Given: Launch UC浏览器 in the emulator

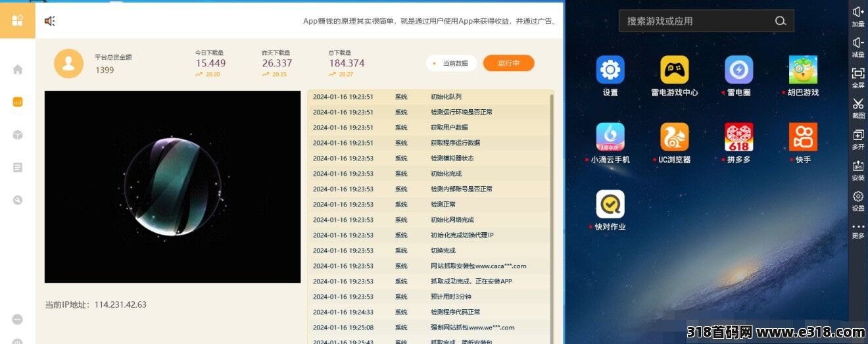Looking at the screenshot, I should (675, 143).
